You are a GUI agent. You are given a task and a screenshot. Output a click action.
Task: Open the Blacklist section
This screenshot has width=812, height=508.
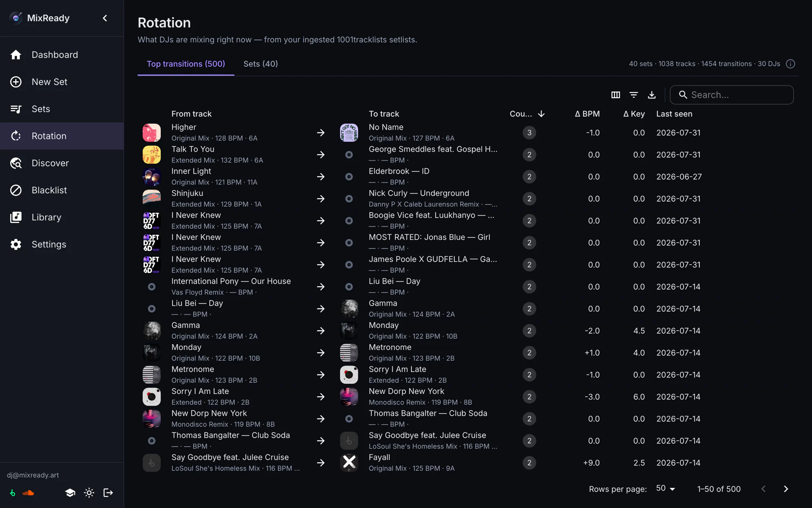62,190
